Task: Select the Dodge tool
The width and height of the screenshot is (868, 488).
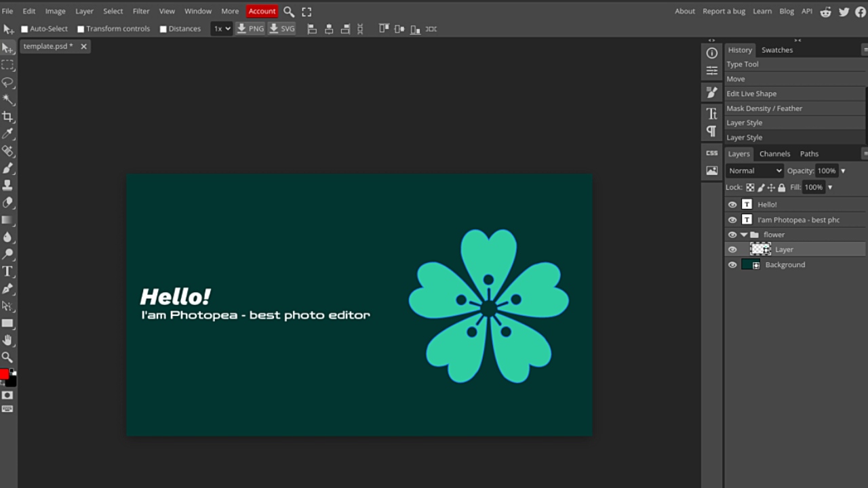Action: point(7,254)
